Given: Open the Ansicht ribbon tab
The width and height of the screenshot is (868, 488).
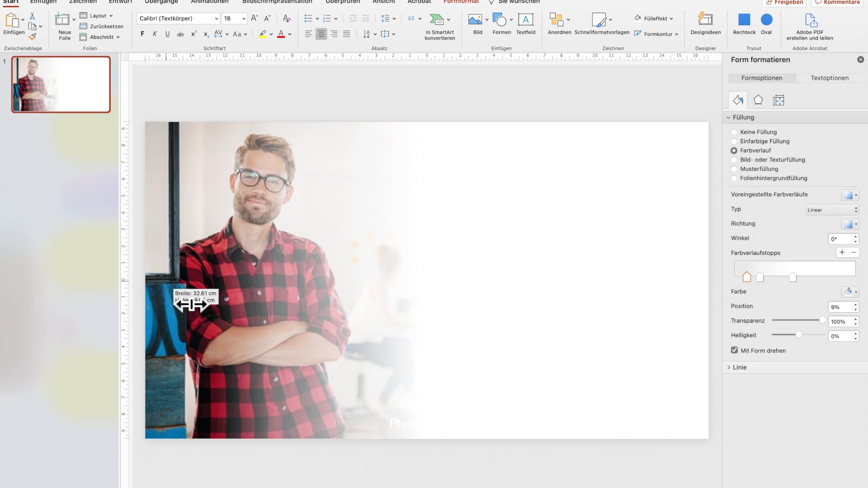Looking at the screenshot, I should (383, 2).
